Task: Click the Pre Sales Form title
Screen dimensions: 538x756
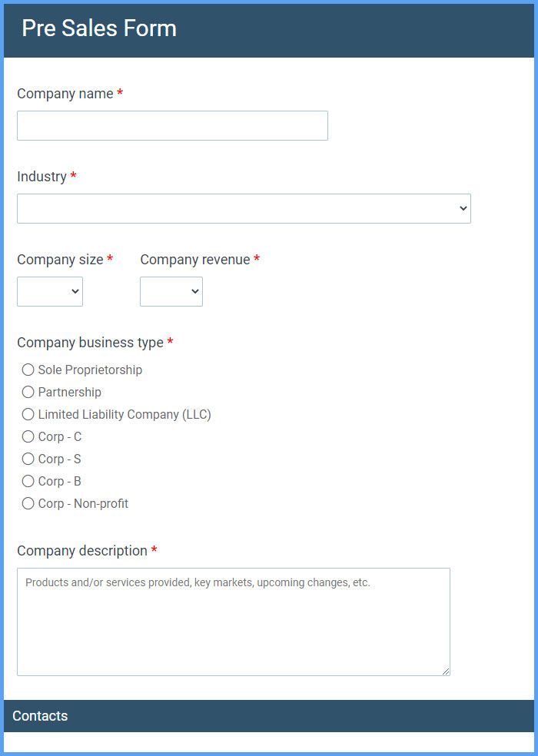Action: coord(99,28)
